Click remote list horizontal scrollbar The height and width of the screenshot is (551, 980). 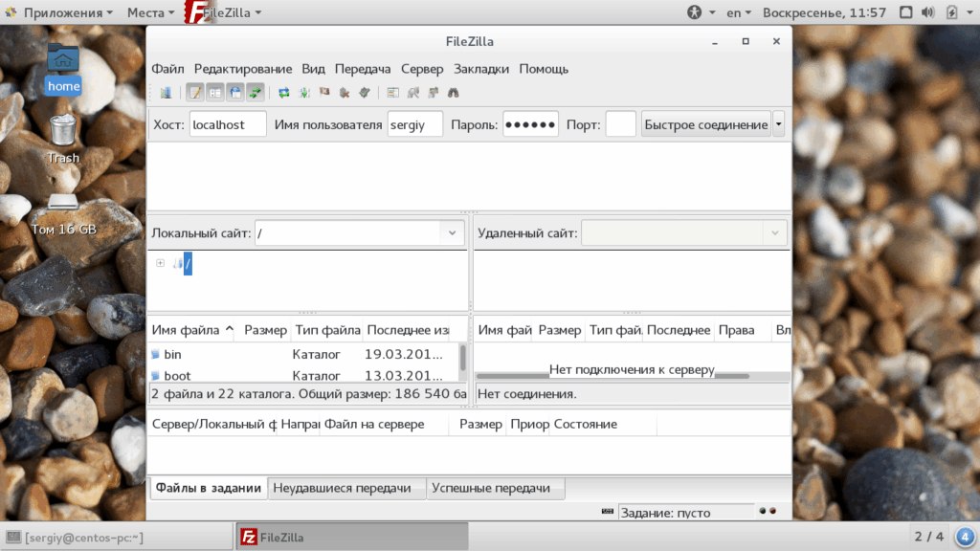pyautogui.click(x=612, y=376)
